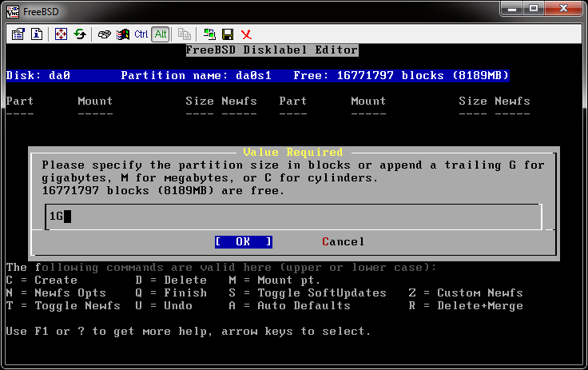Start a new VNC connection
Screen dimensions: 588x370
pyautogui.click(x=209, y=34)
